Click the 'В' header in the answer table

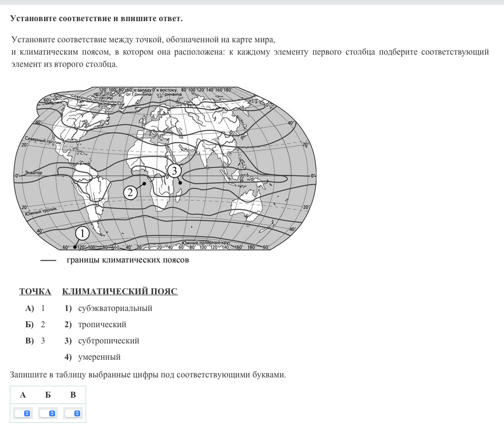tap(73, 395)
